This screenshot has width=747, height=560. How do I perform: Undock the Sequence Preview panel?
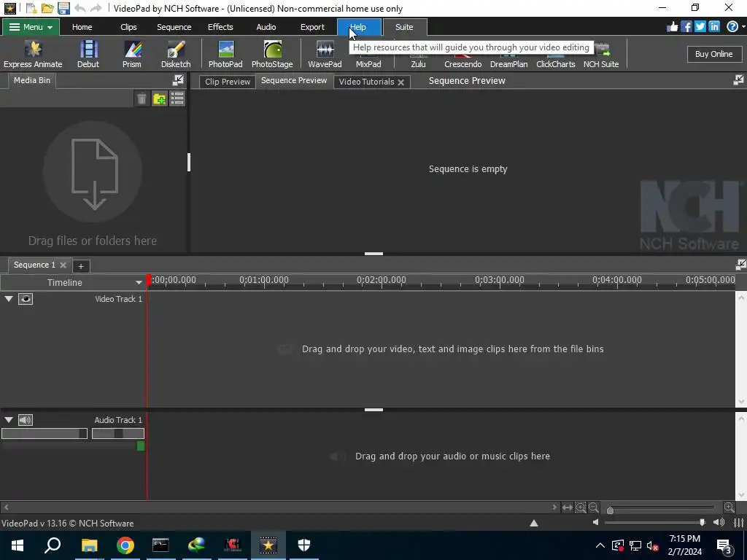pyautogui.click(x=738, y=80)
